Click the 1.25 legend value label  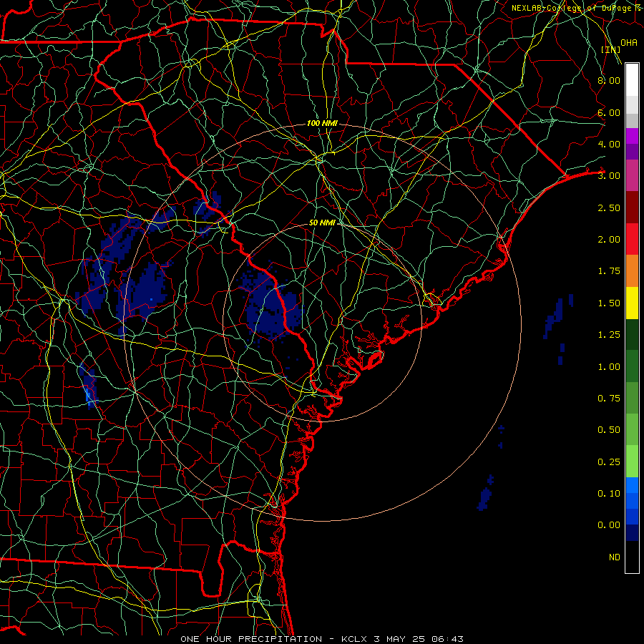609,335
